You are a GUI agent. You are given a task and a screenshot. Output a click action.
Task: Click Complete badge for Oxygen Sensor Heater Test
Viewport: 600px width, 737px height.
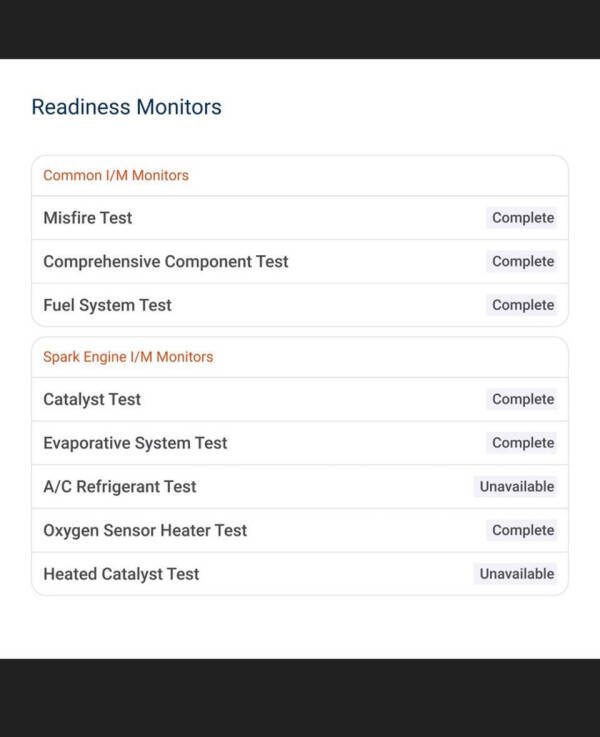pyautogui.click(x=522, y=530)
